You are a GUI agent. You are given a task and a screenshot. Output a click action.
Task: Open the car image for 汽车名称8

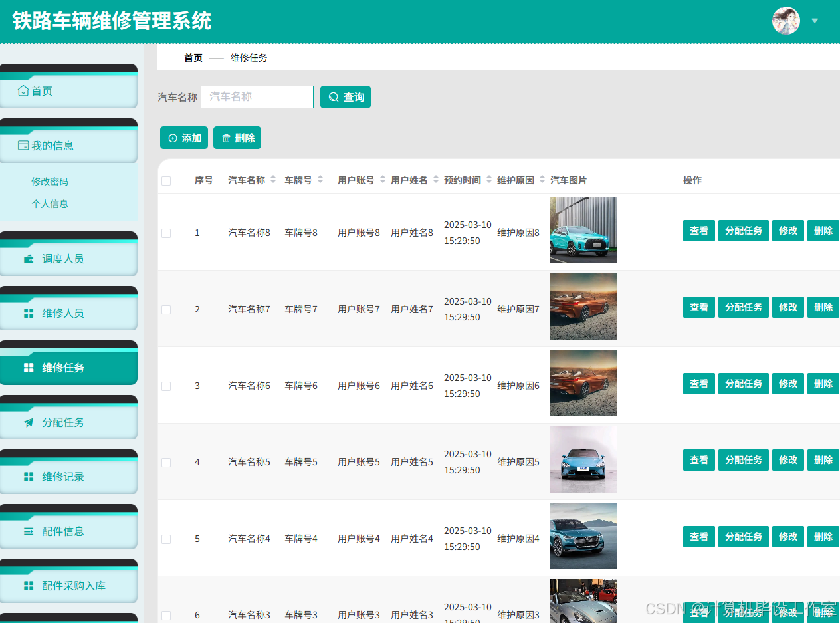click(583, 230)
